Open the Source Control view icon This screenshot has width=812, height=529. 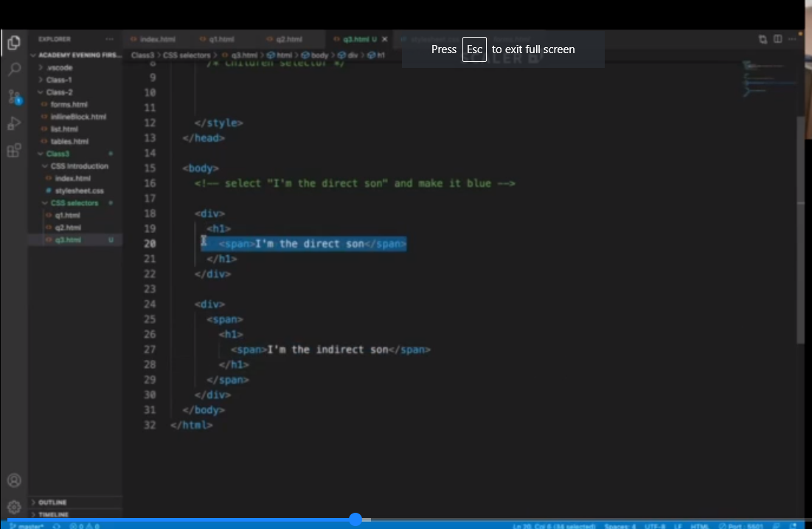click(13, 97)
